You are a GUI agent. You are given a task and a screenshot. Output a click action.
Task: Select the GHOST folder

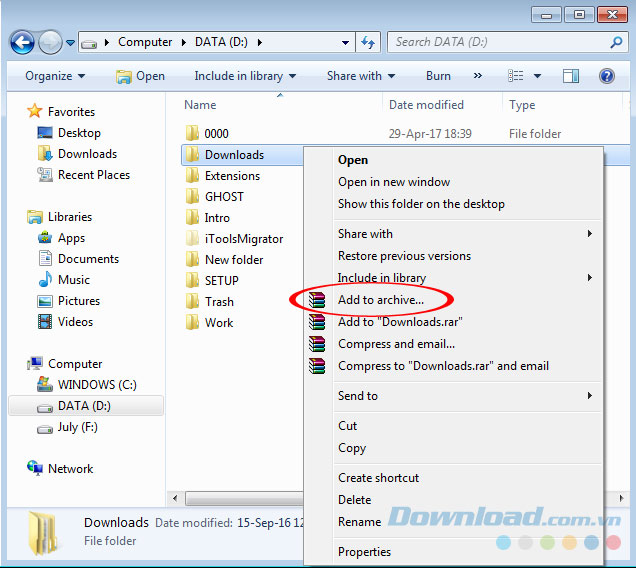(215, 197)
